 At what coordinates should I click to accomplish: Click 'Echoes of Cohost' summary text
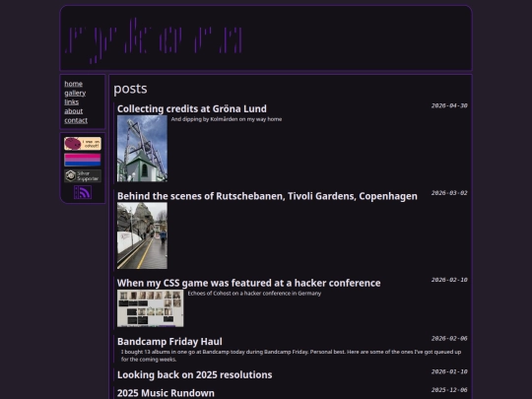[254, 294]
